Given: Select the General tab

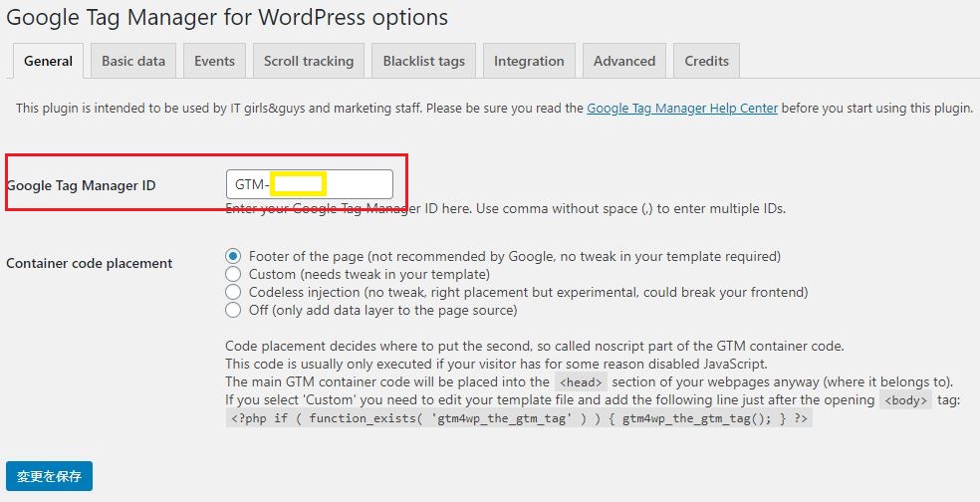Looking at the screenshot, I should point(48,61).
